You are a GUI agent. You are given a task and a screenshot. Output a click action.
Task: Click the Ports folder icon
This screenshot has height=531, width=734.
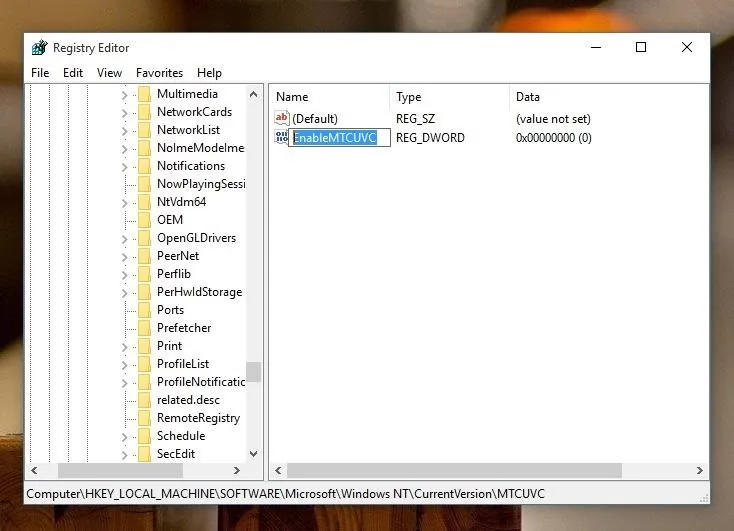coord(145,310)
